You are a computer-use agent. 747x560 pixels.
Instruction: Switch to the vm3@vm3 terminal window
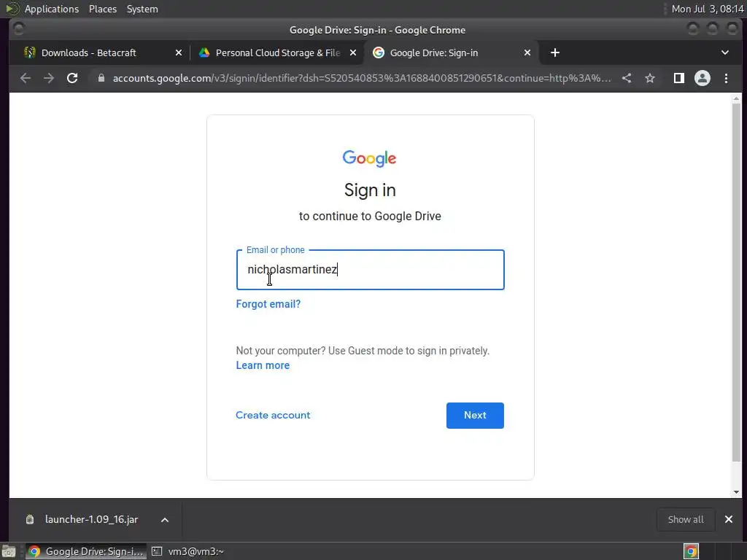point(187,551)
